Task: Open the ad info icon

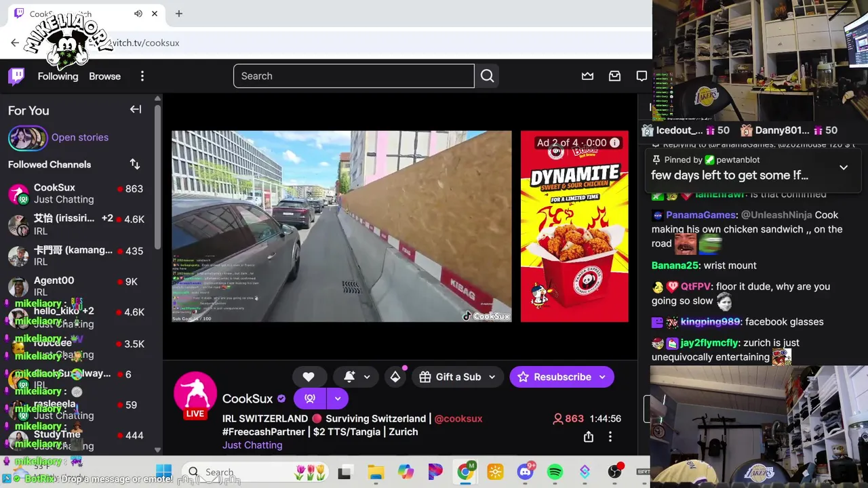Action: coord(614,142)
